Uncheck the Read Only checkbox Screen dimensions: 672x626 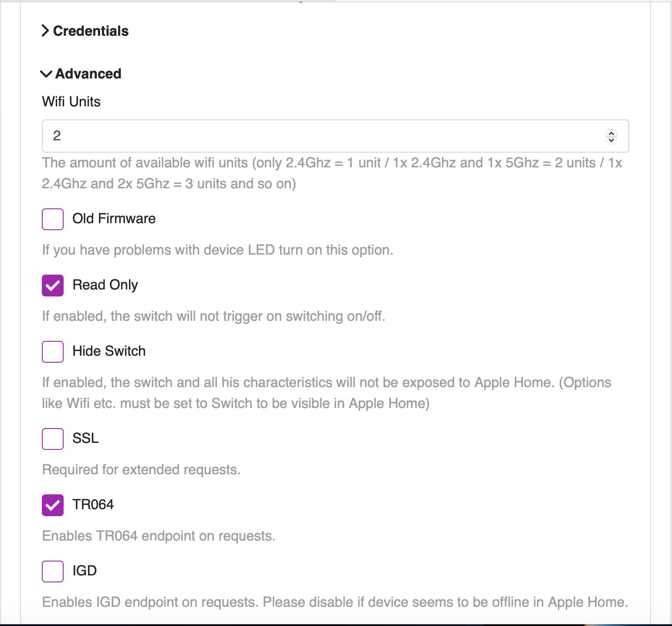(x=53, y=285)
